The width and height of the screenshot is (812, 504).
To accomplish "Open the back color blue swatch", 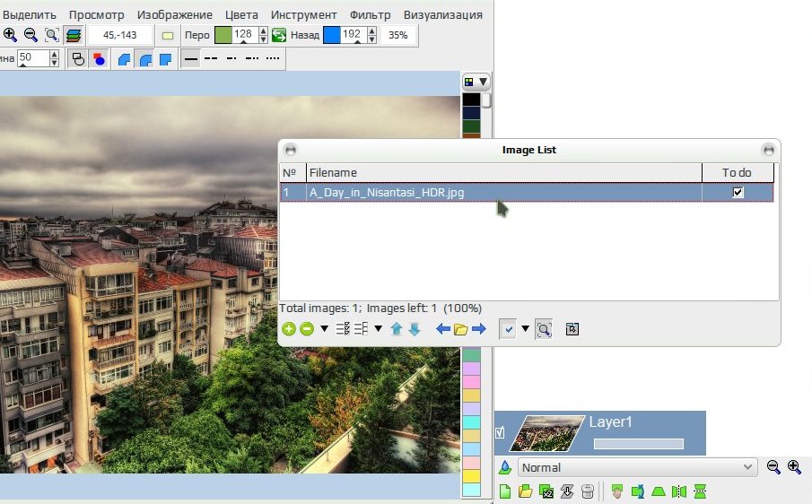I will (x=331, y=35).
